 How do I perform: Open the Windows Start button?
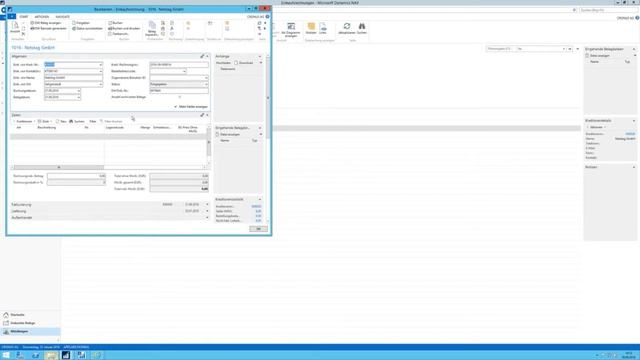(x=6, y=355)
